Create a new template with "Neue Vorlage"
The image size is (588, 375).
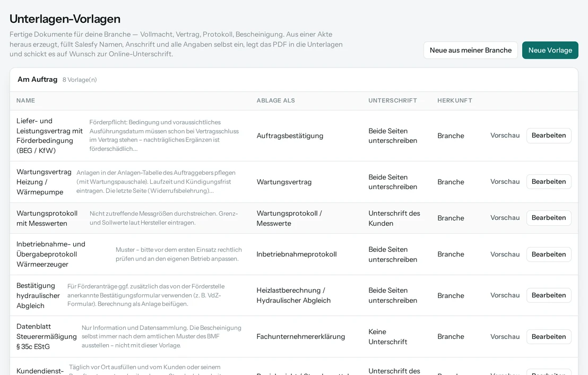[550, 50]
